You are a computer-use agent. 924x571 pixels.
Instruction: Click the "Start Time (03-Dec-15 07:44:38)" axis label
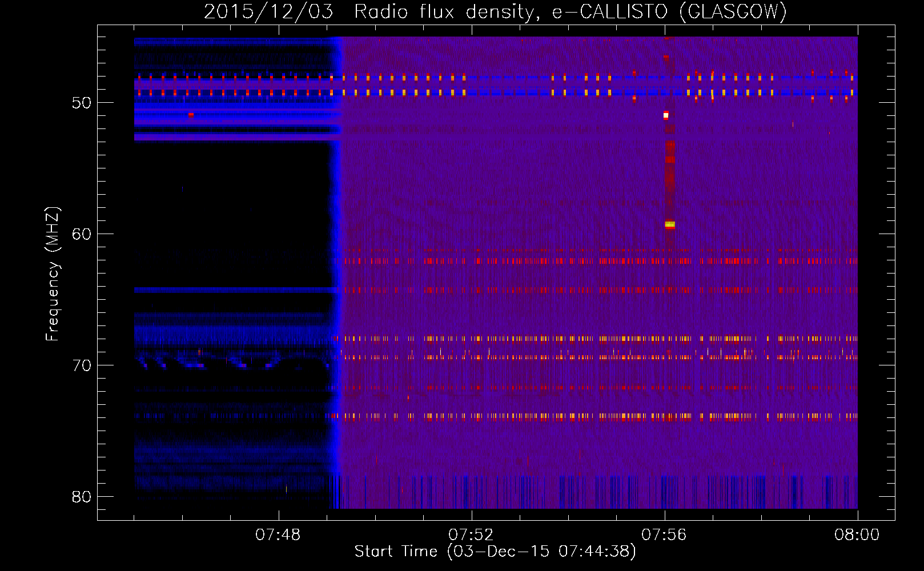[495, 552]
